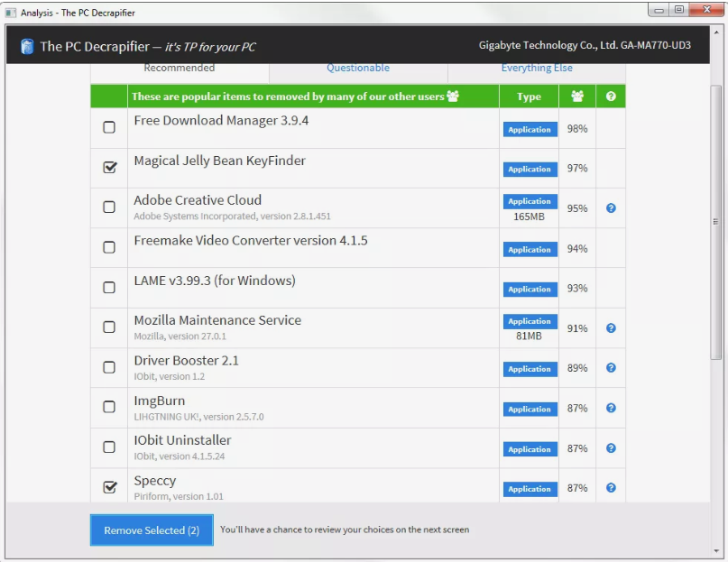Select the IObit Uninstaller name
This screenshot has width=728, height=562.
coord(182,440)
